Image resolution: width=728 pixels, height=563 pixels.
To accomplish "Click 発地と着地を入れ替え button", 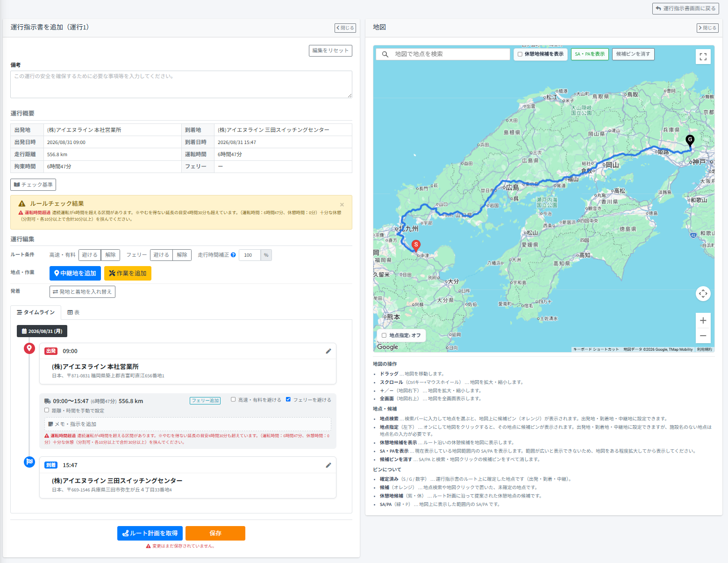I will click(x=82, y=292).
